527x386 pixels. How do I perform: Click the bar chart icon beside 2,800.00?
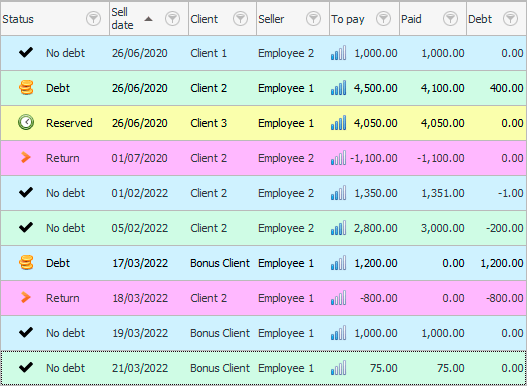point(338,228)
